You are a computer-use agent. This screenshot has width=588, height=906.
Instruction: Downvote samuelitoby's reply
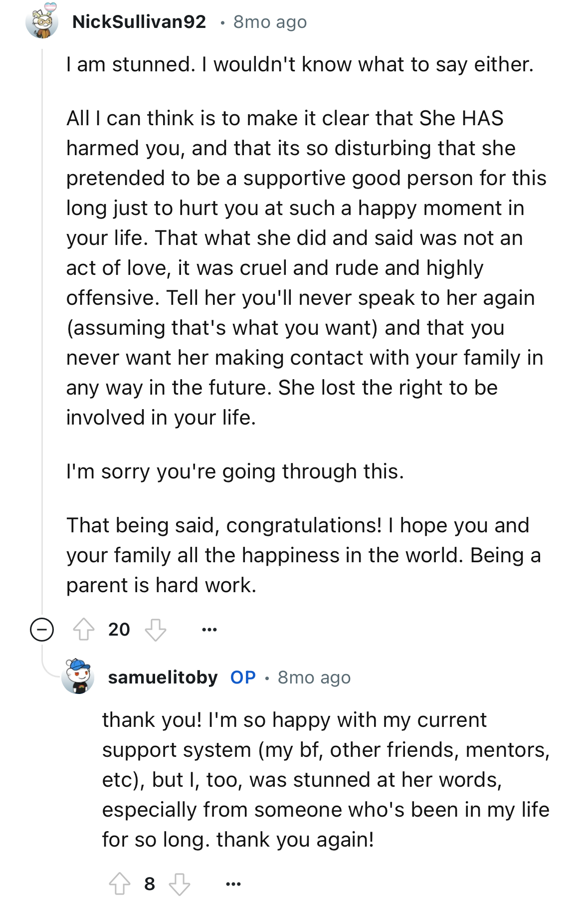[x=180, y=884]
